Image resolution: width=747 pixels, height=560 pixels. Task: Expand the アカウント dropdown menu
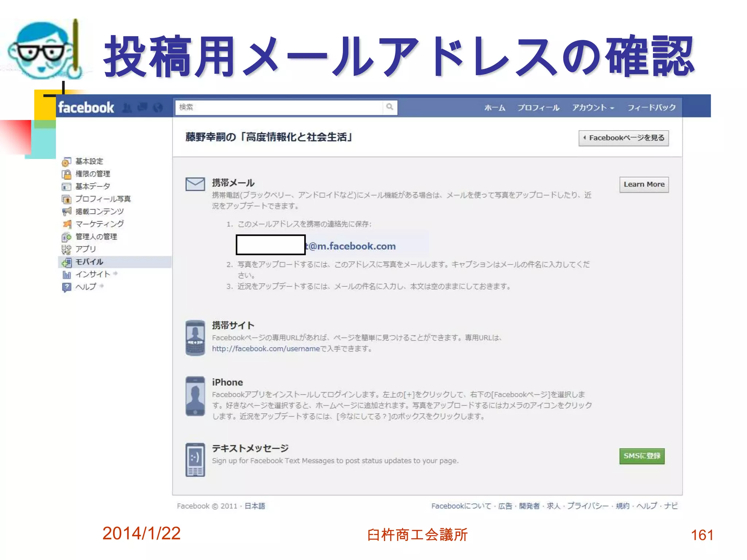click(x=593, y=108)
